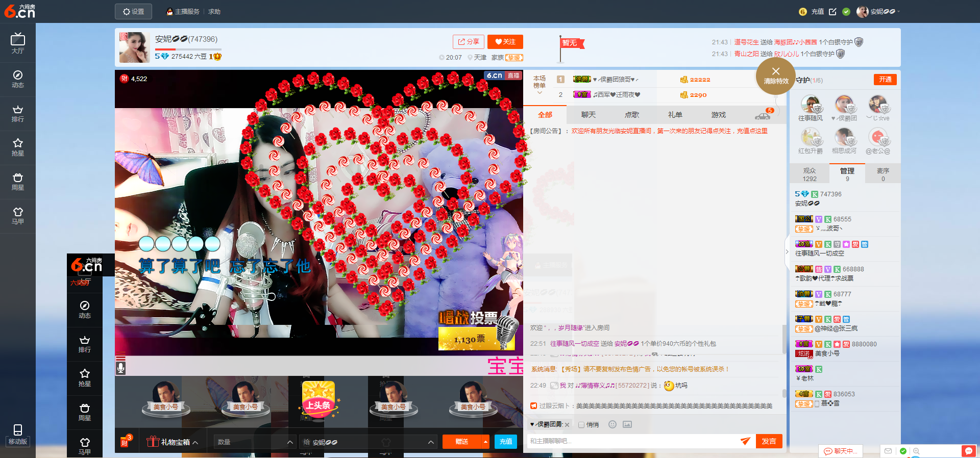
Task: Select the 点歌 tab
Action: [x=632, y=115]
